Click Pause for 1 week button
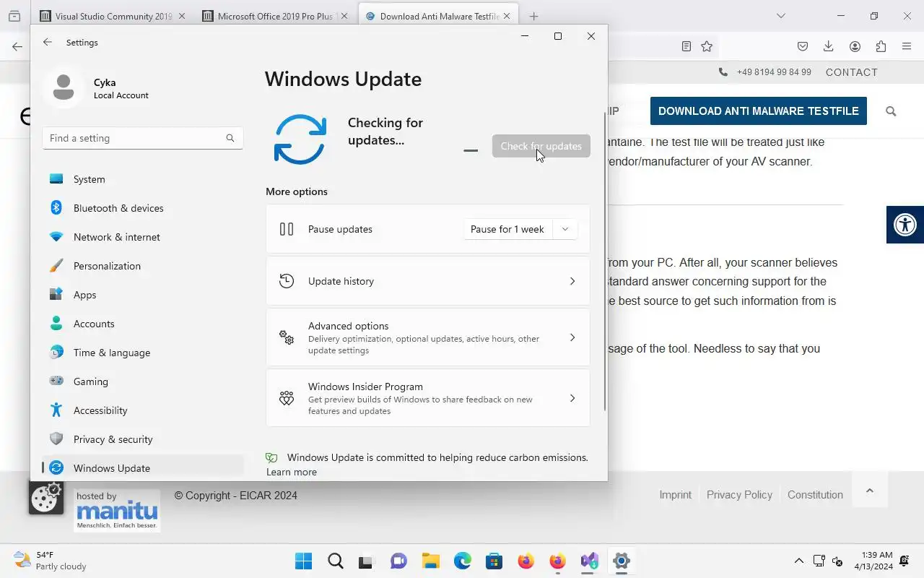Viewport: 924px width, 578px height. click(x=507, y=229)
